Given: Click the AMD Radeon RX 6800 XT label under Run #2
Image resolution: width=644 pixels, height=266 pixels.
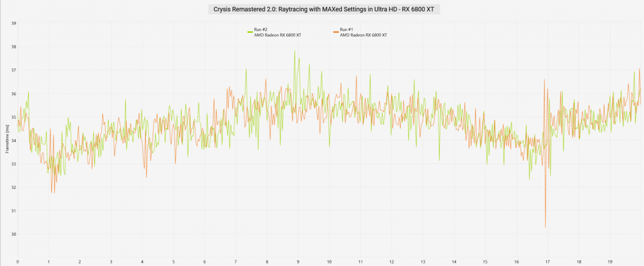Looking at the screenshot, I should 278,35.
